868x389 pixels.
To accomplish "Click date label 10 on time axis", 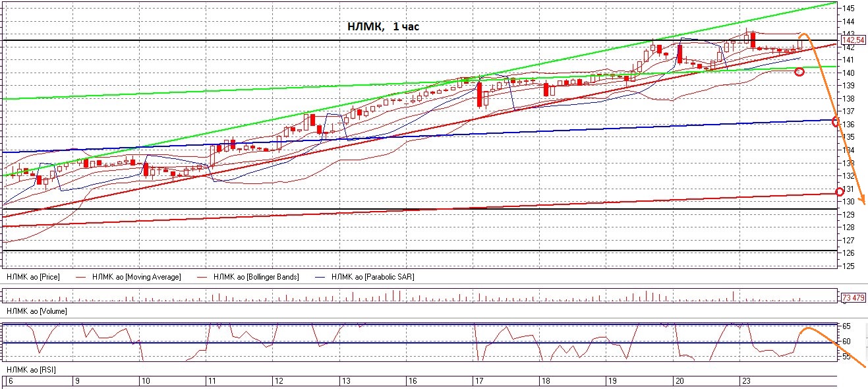I will [145, 382].
